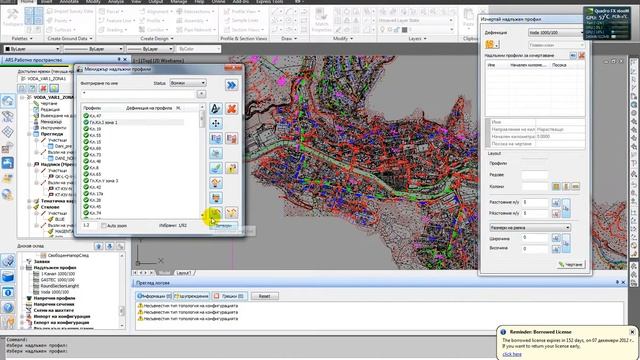Screen dimensions: 640x360
Task: Click the red remove icon above the combine list
Action: (582, 56)
